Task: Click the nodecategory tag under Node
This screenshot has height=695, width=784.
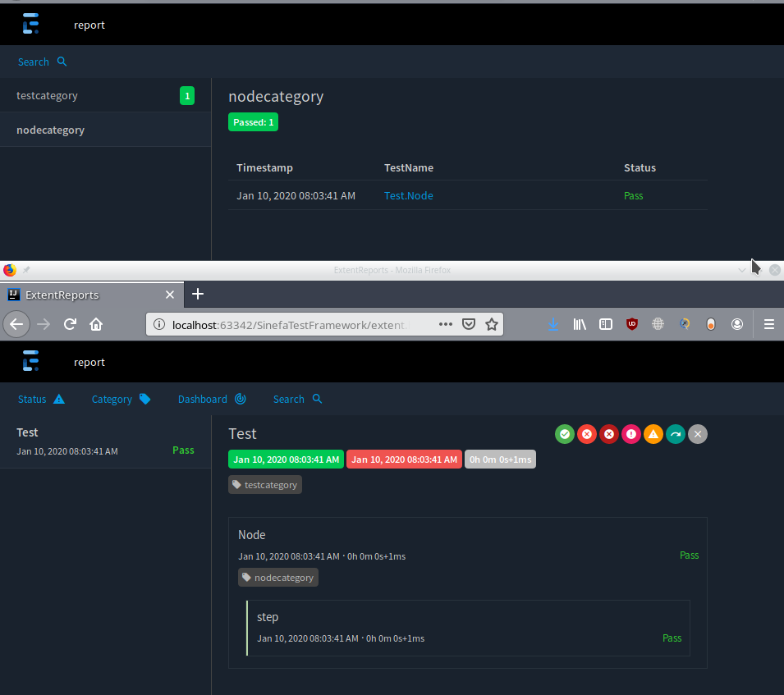Action: pyautogui.click(x=278, y=577)
